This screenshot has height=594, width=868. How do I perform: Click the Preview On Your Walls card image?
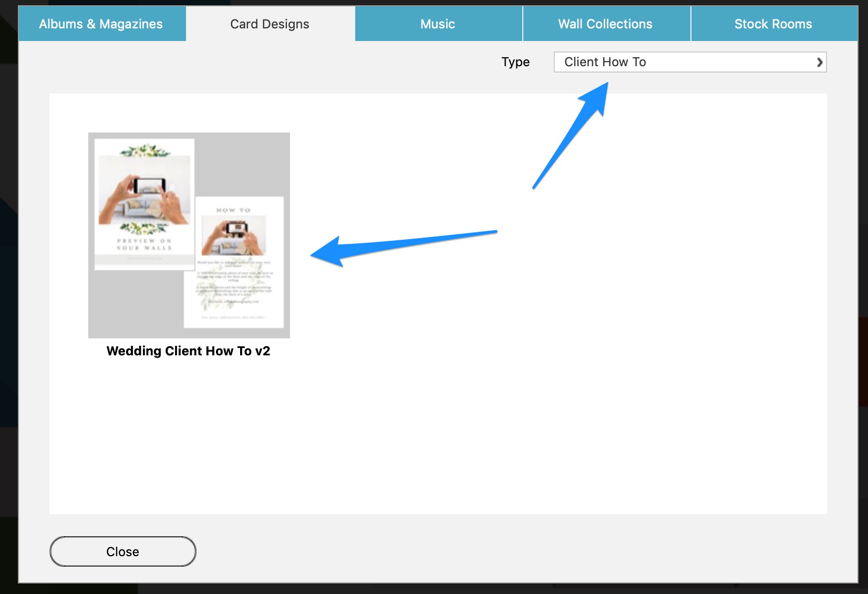point(144,202)
